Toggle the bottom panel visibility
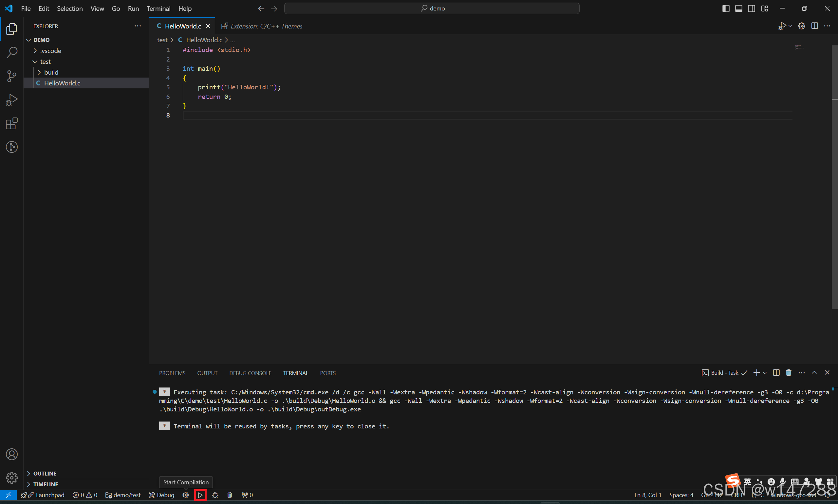This screenshot has height=504, width=838. click(738, 9)
